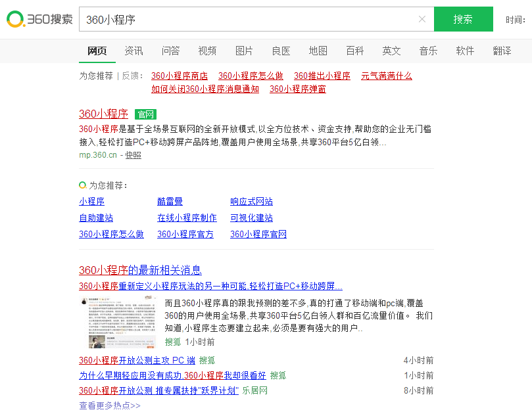Click the 360搜索 logo
532x414 pixels.
tap(39, 19)
